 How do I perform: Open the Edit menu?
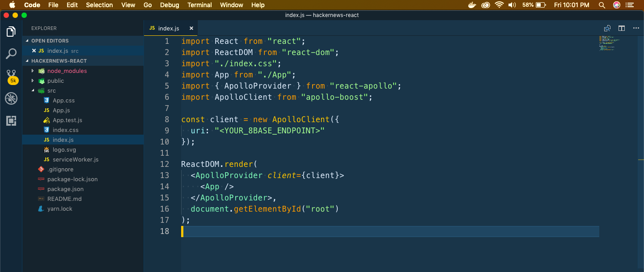tap(72, 5)
